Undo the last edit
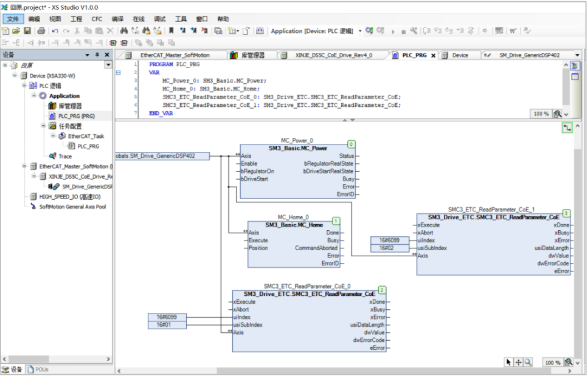 [55, 31]
